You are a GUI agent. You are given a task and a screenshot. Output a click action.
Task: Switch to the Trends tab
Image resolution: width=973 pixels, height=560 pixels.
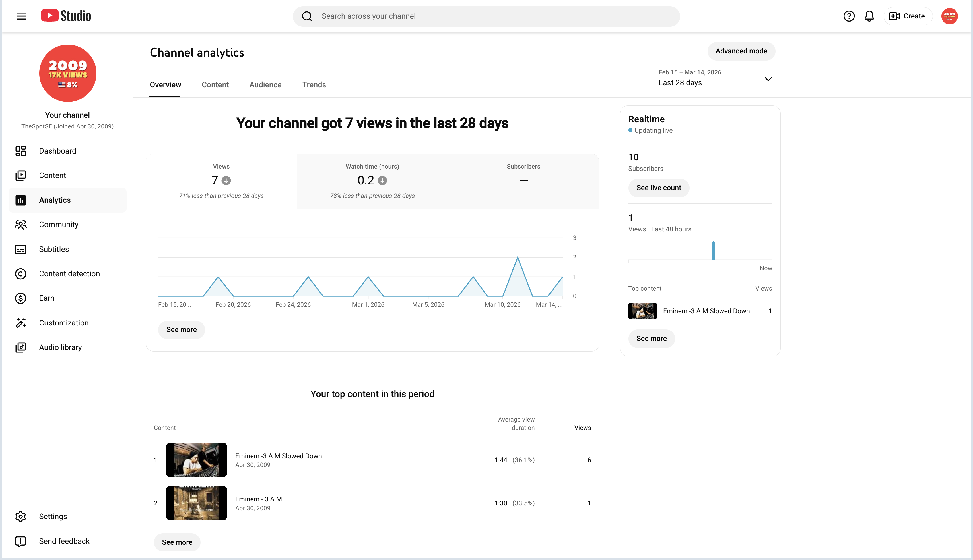(314, 85)
